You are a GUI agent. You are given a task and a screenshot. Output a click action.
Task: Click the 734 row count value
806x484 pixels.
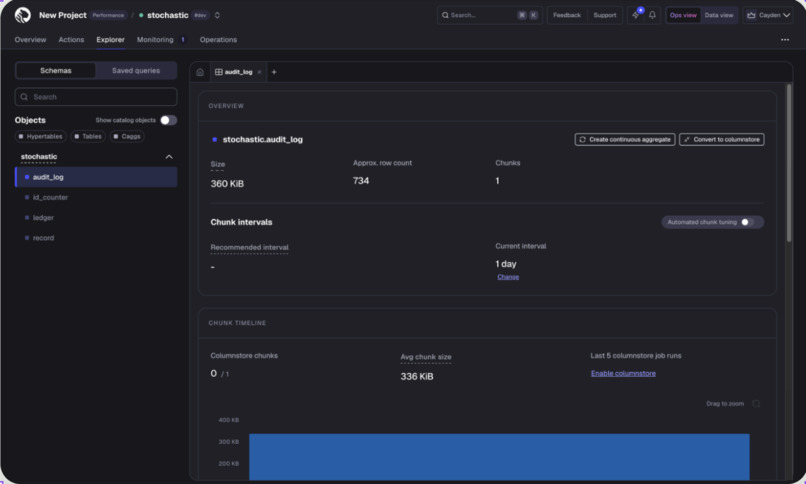point(361,181)
